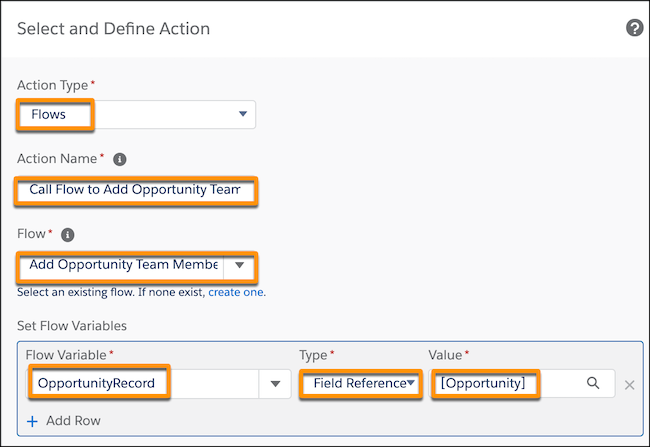Remove the OpportunityRecord flow variable row
650x447 pixels.
click(x=629, y=385)
